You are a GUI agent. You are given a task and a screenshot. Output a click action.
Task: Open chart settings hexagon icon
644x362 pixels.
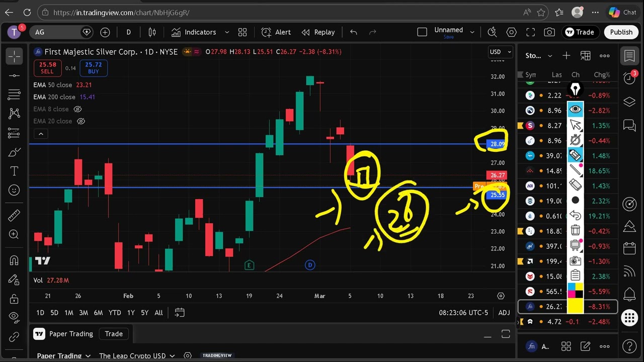coord(512,32)
